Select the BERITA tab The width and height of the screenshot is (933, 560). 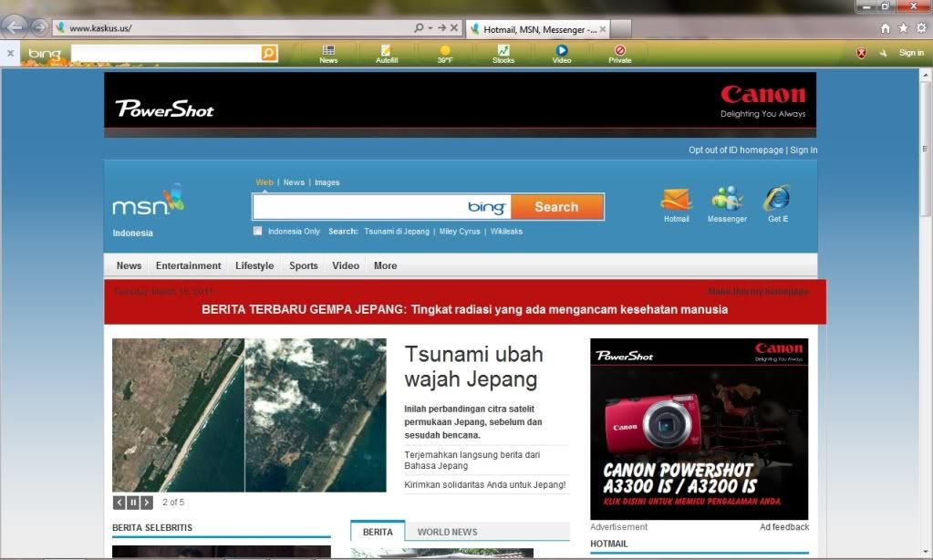pos(378,532)
